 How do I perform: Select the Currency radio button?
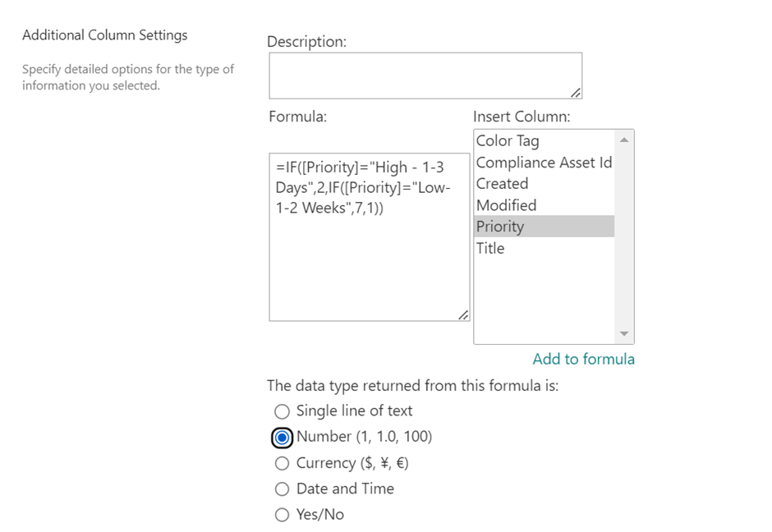tap(283, 463)
